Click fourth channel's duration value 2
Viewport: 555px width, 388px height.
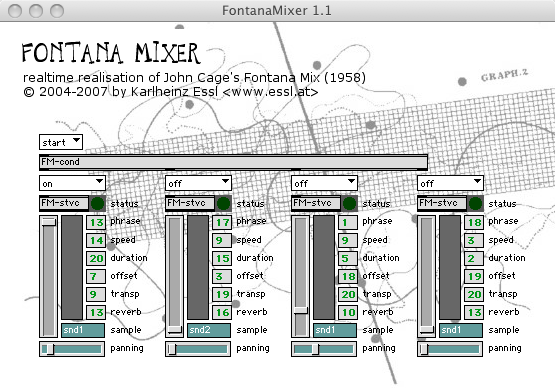click(x=474, y=258)
